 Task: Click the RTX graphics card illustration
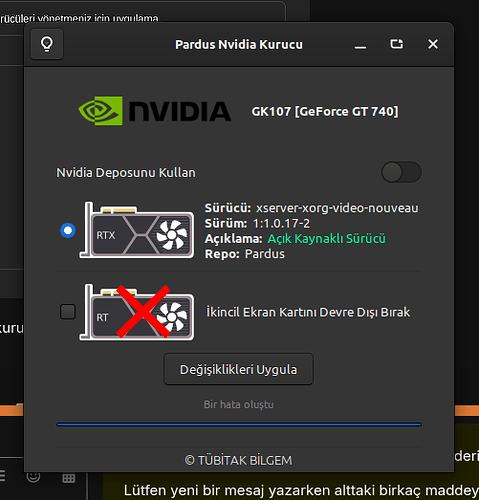(x=137, y=230)
